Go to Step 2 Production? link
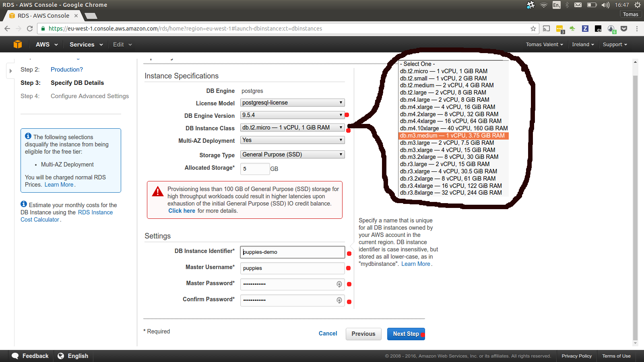Screen dimensions: 644x362 click(x=67, y=70)
